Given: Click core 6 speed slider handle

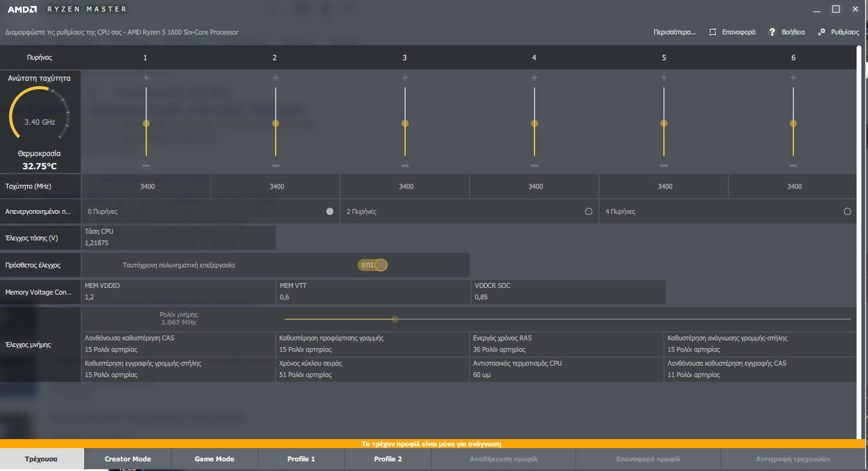Looking at the screenshot, I should point(793,123).
